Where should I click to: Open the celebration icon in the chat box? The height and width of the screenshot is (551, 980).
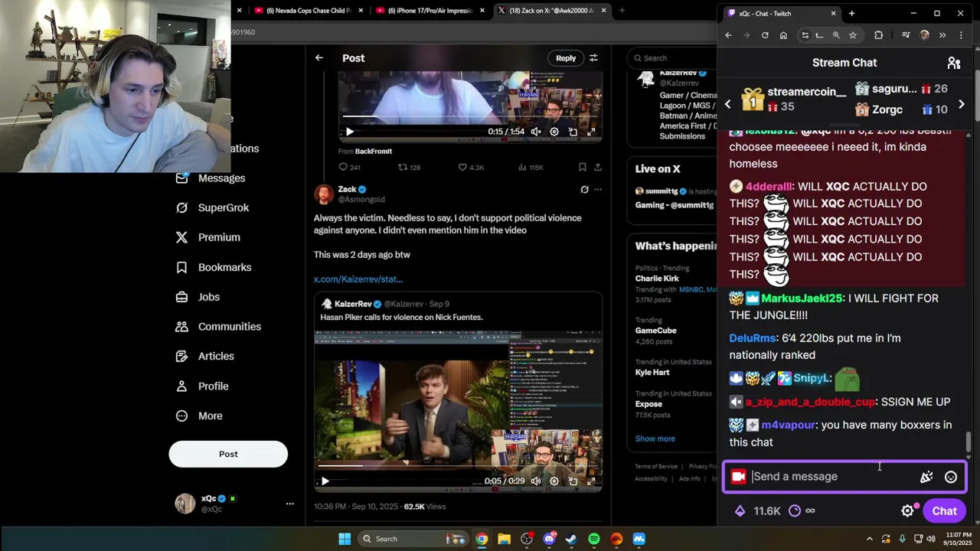926,477
